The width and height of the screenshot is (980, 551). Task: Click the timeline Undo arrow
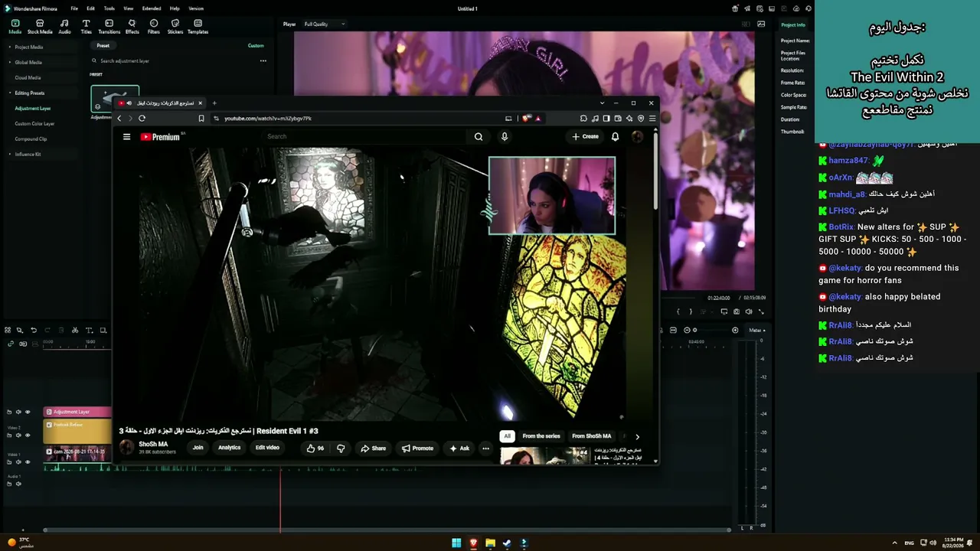[34, 331]
